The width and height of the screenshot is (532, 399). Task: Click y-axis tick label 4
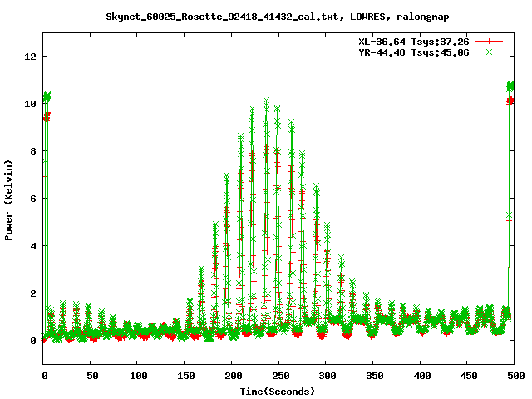coord(33,246)
